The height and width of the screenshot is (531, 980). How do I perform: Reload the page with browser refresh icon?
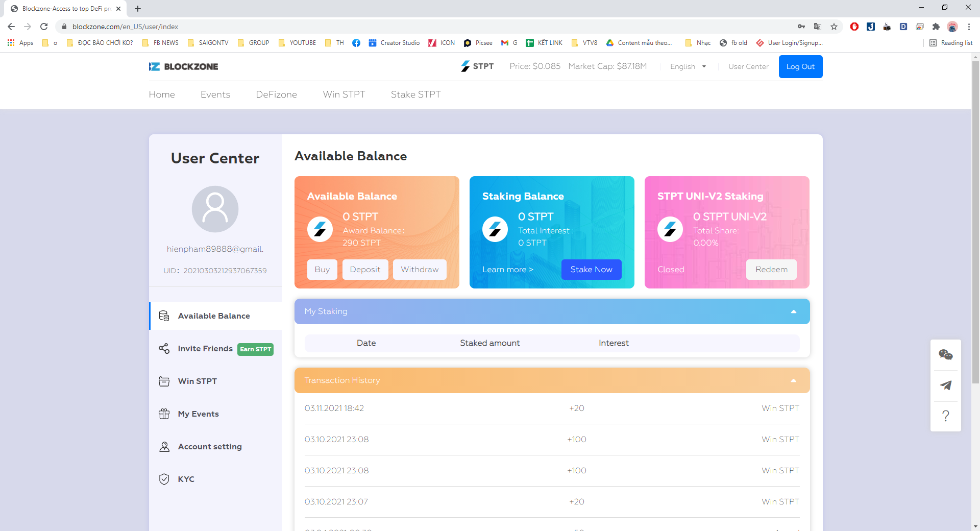click(x=44, y=27)
